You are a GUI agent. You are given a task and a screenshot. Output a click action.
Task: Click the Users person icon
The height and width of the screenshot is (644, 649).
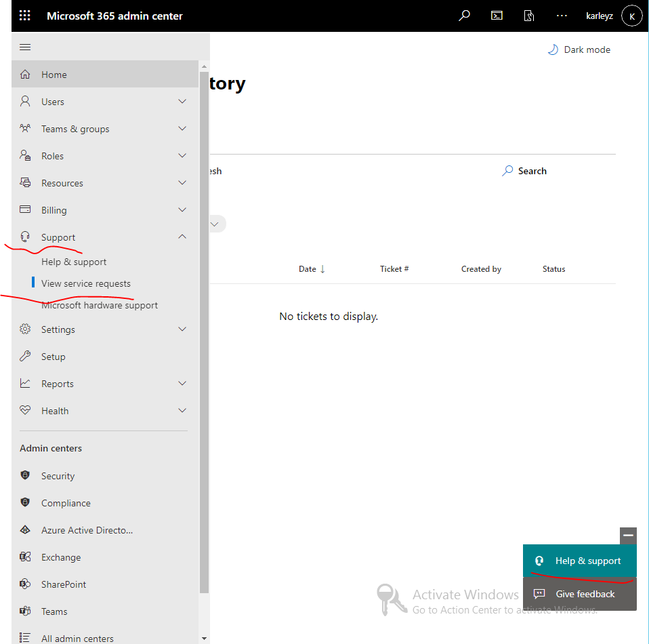(25, 102)
